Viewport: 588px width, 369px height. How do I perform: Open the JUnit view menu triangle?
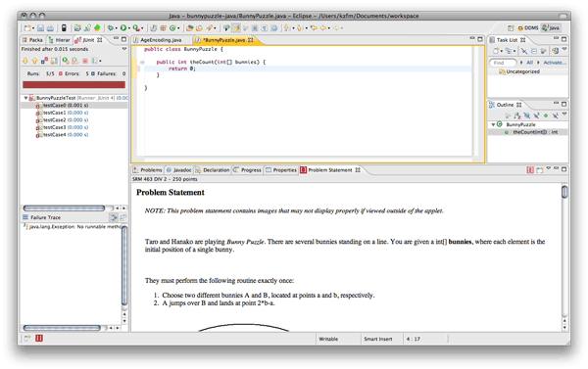tap(124, 49)
